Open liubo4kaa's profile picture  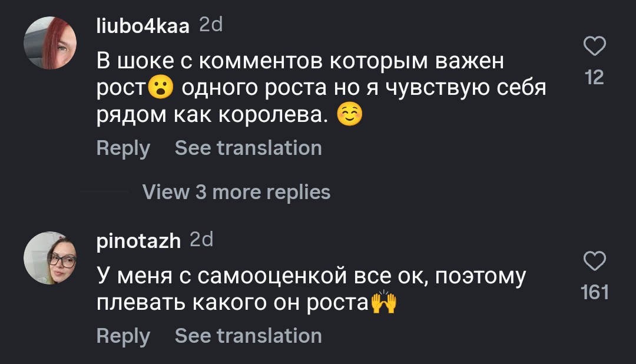tap(50, 43)
